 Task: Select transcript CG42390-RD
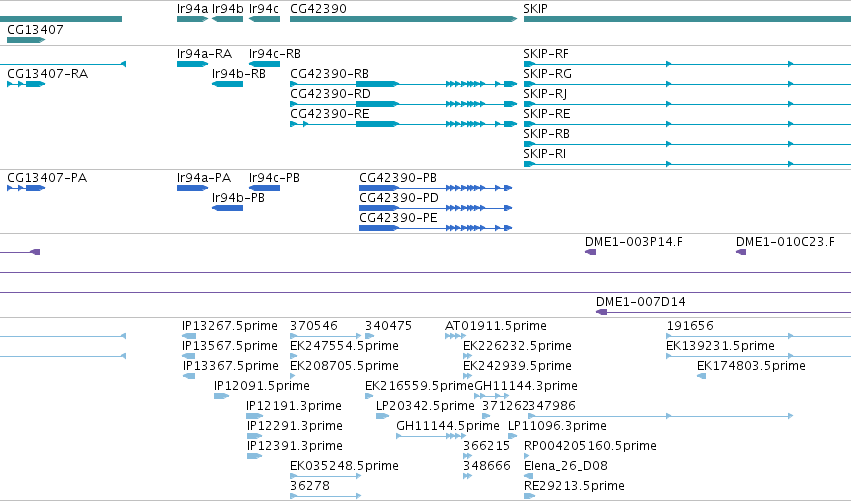(x=403, y=104)
